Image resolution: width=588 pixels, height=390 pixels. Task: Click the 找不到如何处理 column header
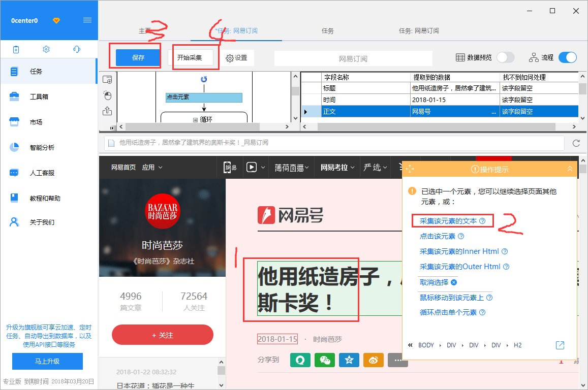[539, 77]
